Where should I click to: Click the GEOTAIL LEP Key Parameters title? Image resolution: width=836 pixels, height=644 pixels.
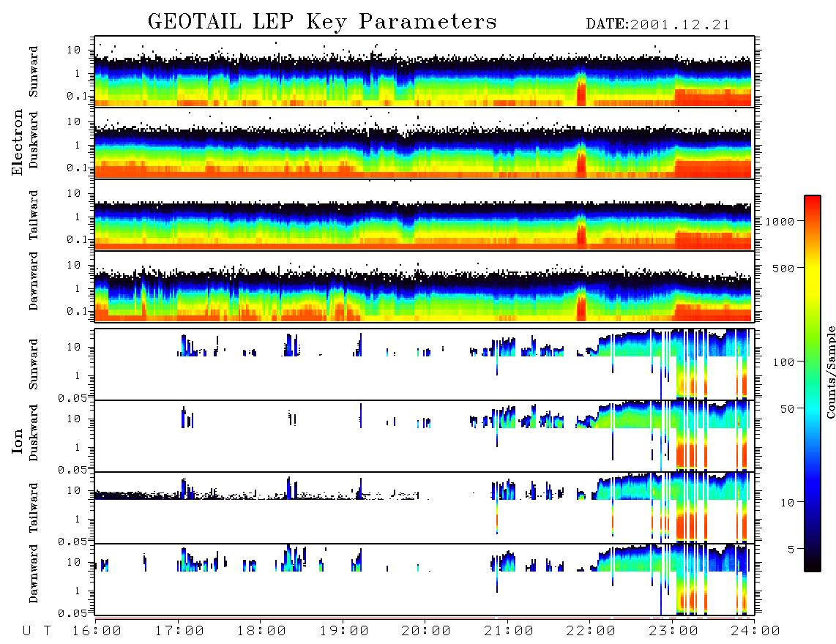click(322, 22)
